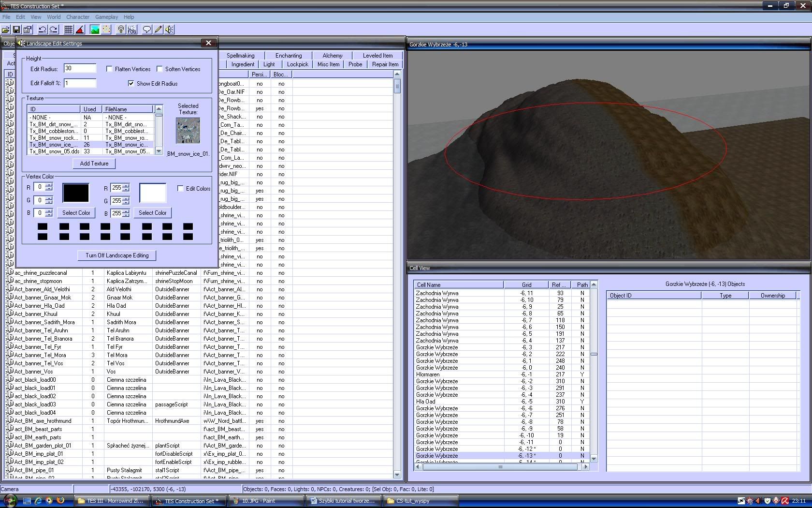Click the Edit Falloff % input field

pyautogui.click(x=80, y=83)
